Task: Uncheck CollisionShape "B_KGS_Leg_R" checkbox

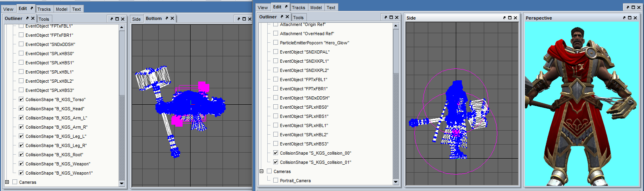Action: pyautogui.click(x=21, y=145)
